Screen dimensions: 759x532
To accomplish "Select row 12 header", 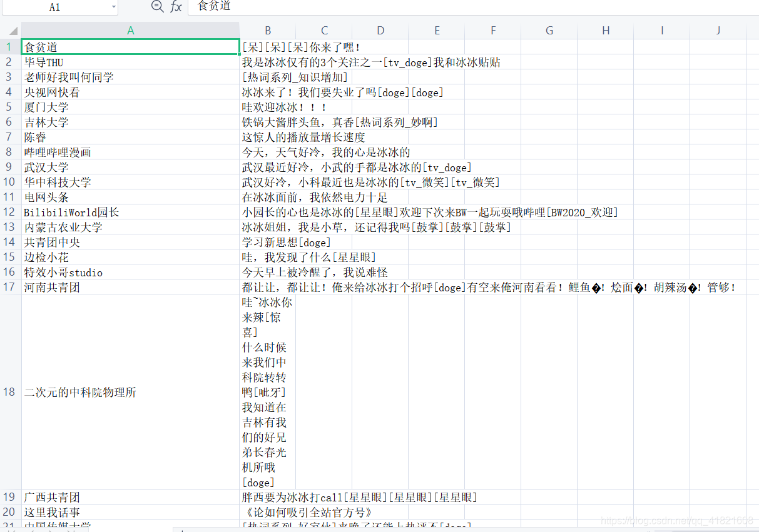I will 11,212.
